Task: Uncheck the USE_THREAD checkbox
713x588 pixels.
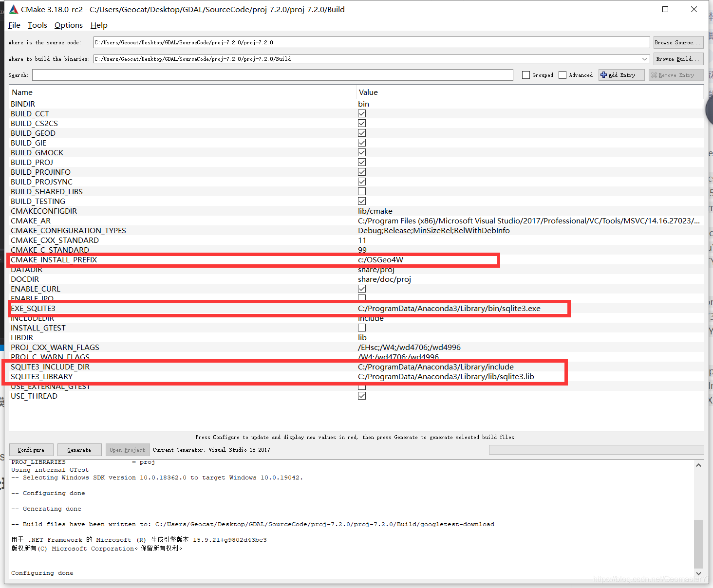Action: [x=362, y=396]
